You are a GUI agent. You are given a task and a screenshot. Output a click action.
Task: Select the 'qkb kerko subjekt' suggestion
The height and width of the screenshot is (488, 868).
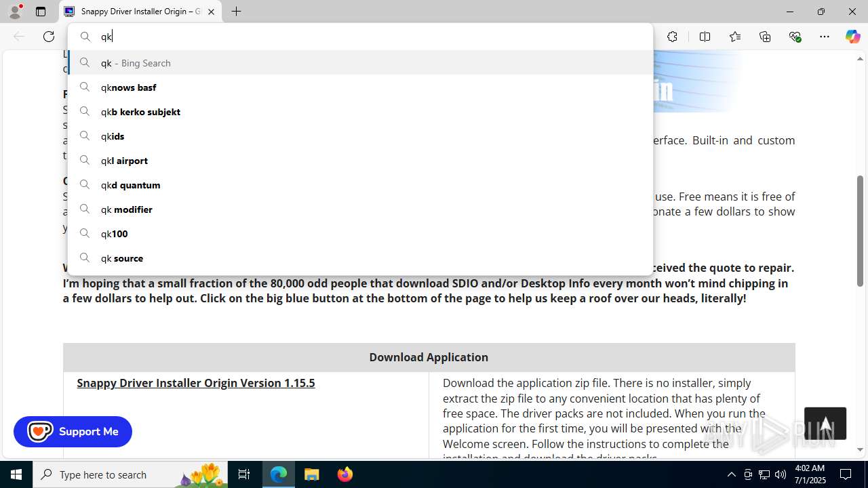click(x=360, y=112)
